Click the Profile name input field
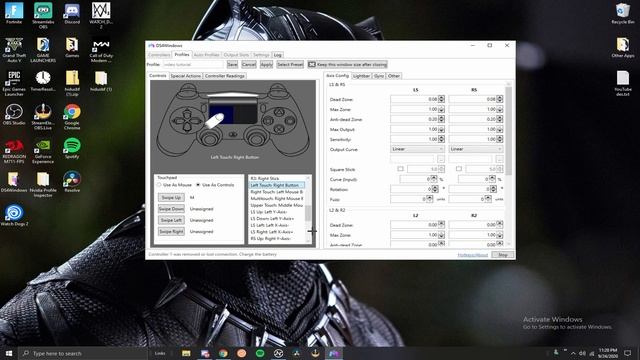The image size is (640, 360). [193, 64]
